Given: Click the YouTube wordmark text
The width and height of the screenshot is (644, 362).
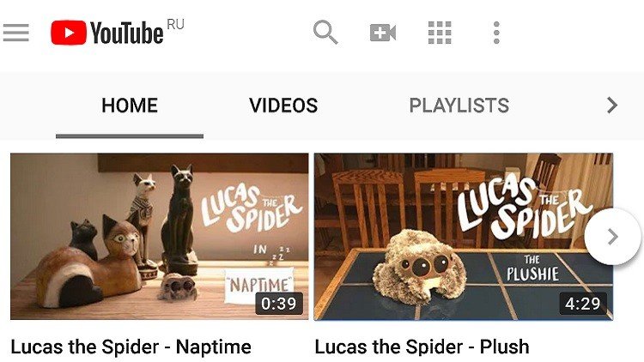Looking at the screenshot, I should click(126, 33).
